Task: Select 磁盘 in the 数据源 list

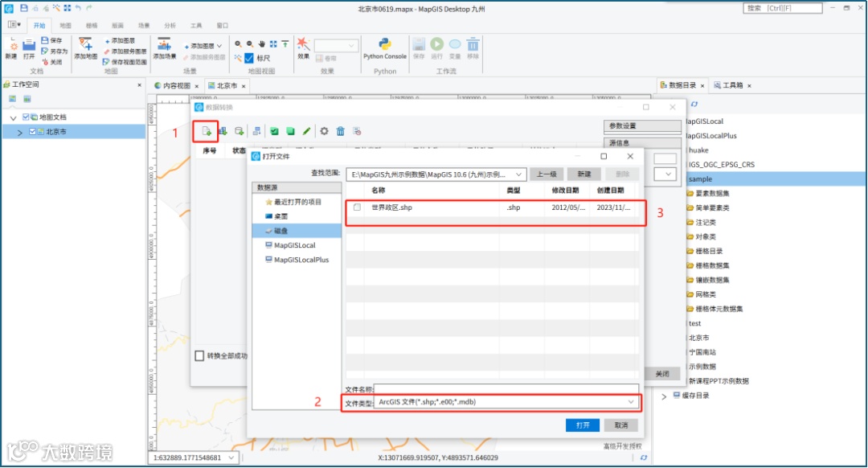Action: click(297, 231)
